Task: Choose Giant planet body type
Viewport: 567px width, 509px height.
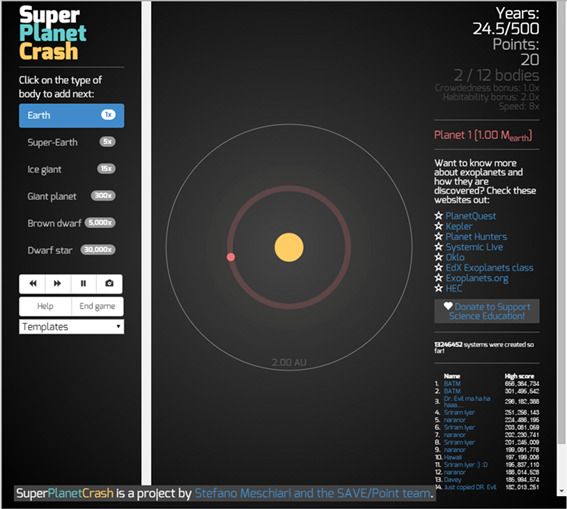Action: pyautogui.click(x=72, y=196)
